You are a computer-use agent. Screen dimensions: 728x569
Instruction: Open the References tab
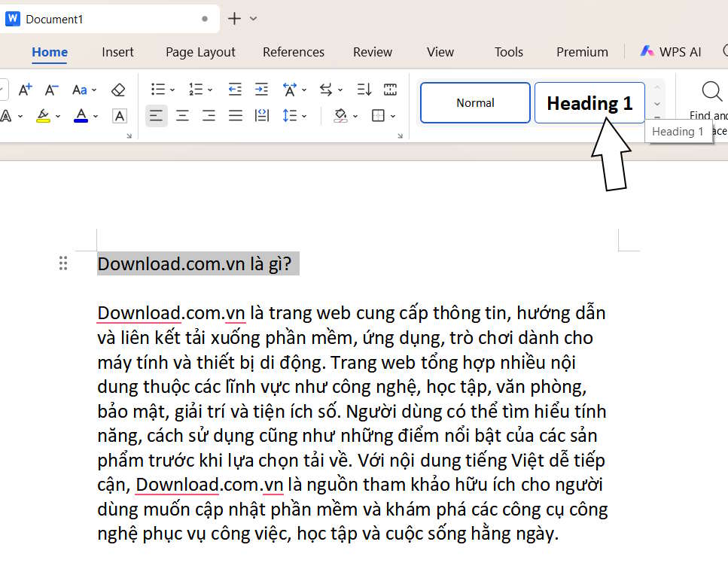click(x=294, y=52)
